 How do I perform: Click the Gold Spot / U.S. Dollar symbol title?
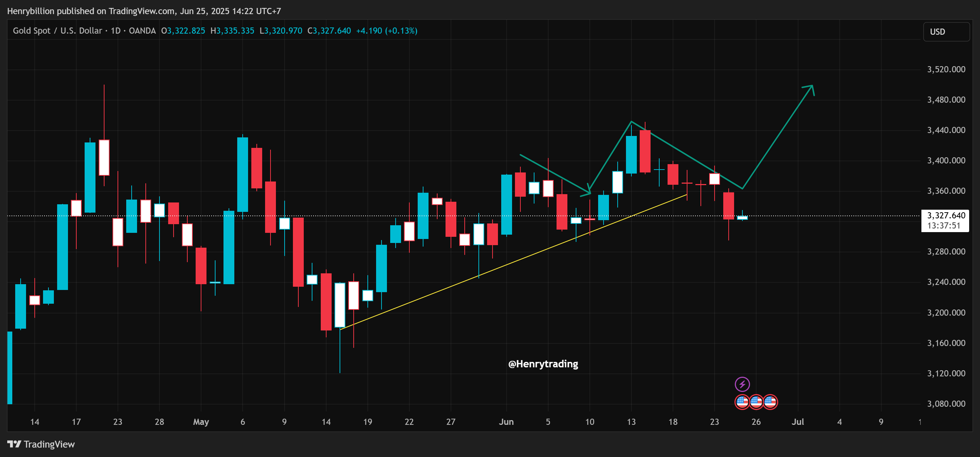57,30
